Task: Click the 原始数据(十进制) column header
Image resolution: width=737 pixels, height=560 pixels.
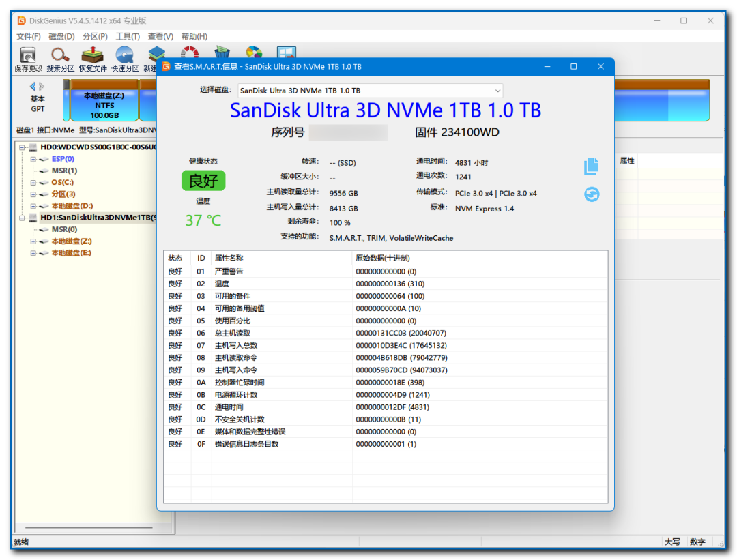Action: click(480, 258)
